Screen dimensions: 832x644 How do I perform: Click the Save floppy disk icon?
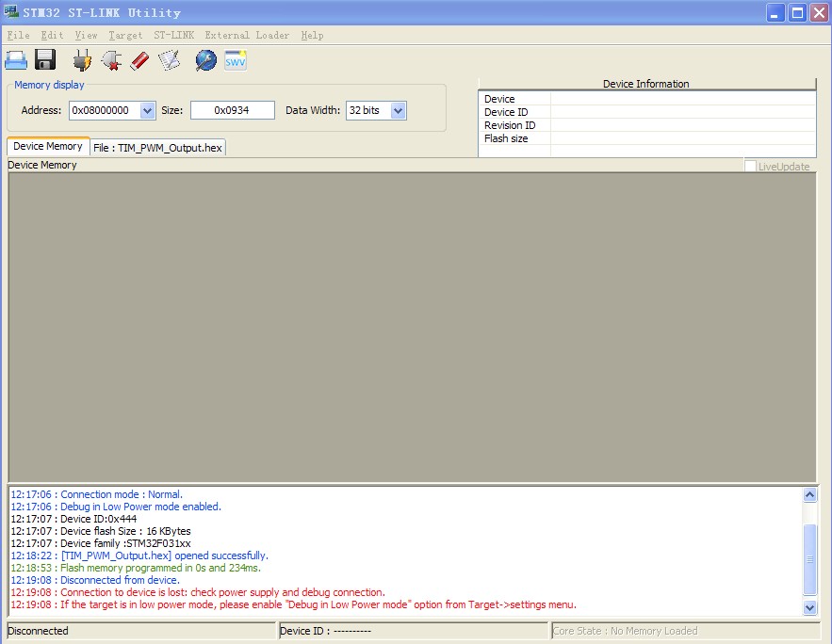coord(45,60)
